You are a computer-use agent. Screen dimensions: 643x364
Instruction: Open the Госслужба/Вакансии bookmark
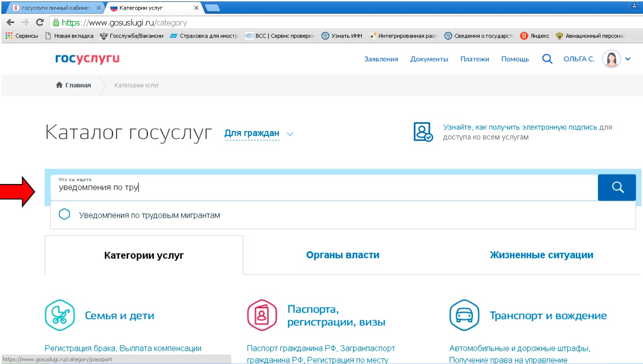coord(132,36)
